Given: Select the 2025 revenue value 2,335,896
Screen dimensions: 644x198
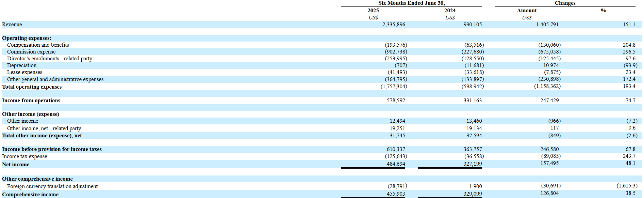Looking at the screenshot, I should [x=394, y=25].
